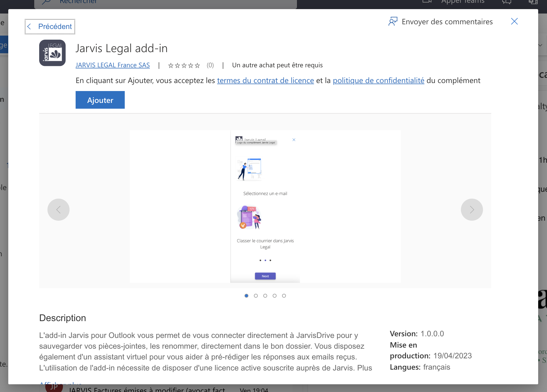
Task: Click the back chevron icon beside Précédent
Action: (29, 26)
